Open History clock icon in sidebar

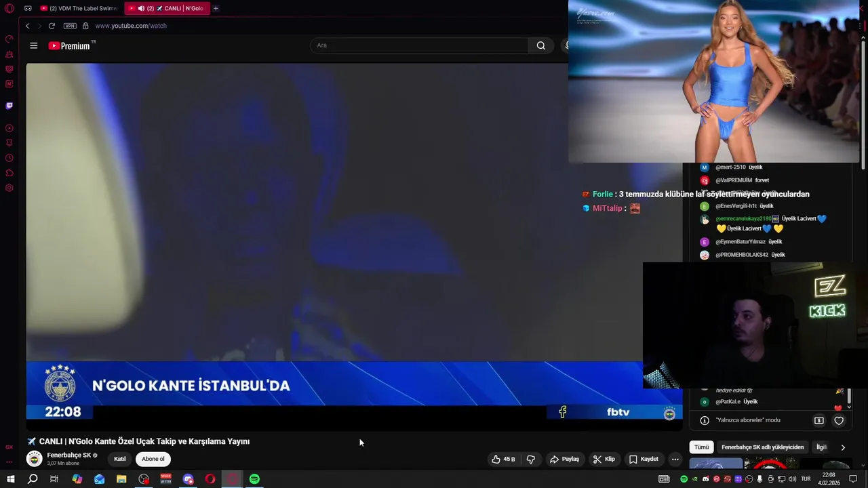9,158
